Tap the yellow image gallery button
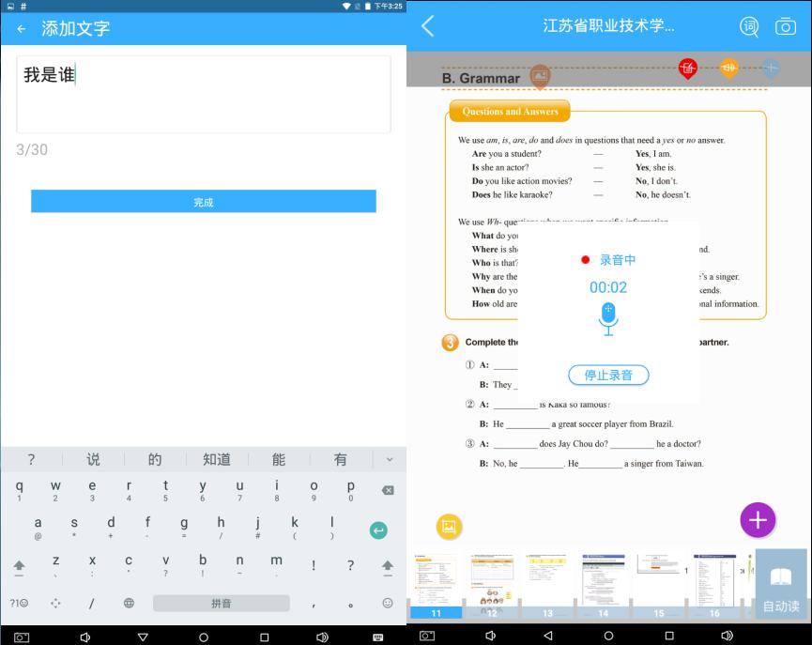 [450, 527]
